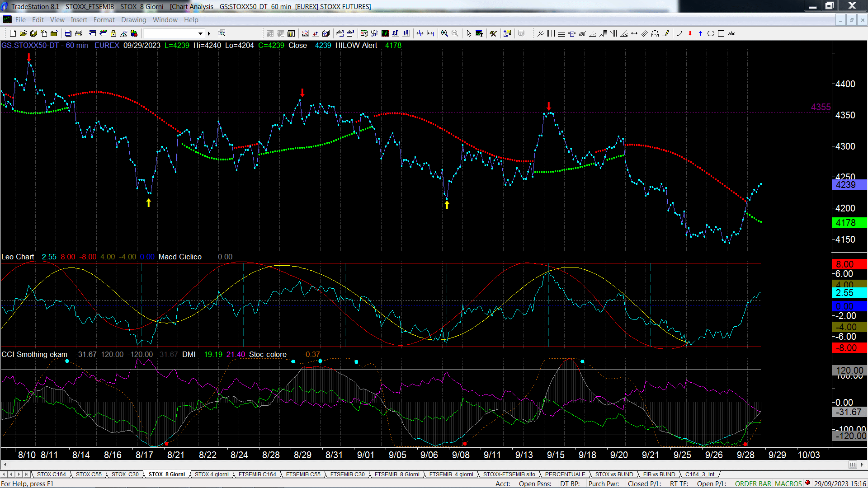Viewport: 868px width, 488px height.
Task: Select the horizontal price lines drawing tool
Action: pyautogui.click(x=561, y=33)
